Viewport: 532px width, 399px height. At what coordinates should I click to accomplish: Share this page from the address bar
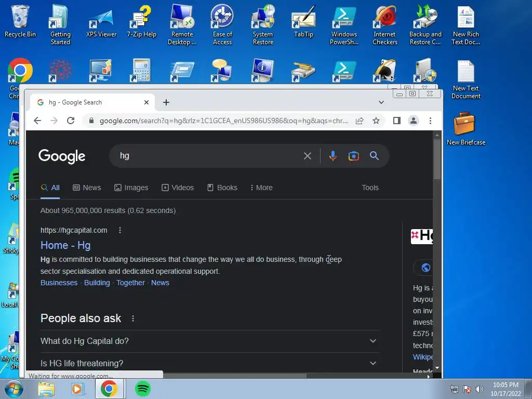click(x=360, y=121)
